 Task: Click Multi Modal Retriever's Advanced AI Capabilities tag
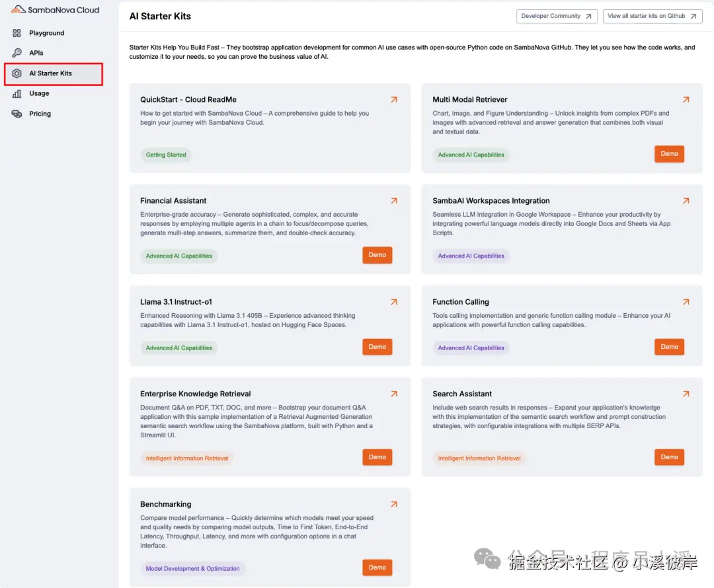tap(471, 155)
